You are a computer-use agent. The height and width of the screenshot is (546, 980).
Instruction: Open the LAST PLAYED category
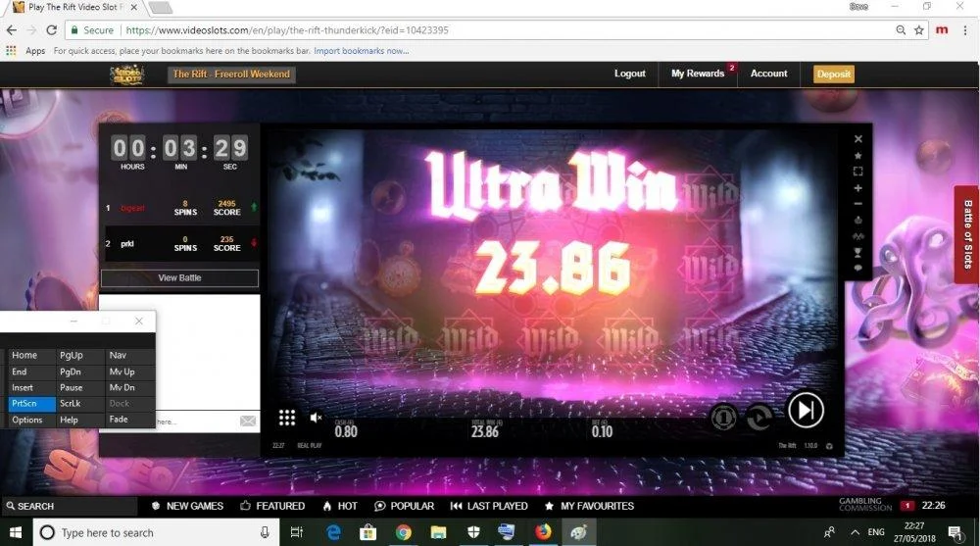pyautogui.click(x=489, y=506)
